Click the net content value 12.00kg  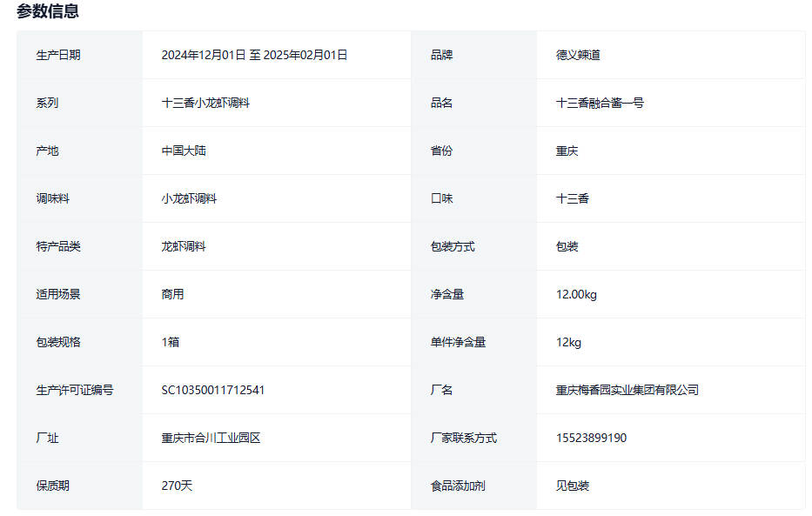tap(576, 294)
